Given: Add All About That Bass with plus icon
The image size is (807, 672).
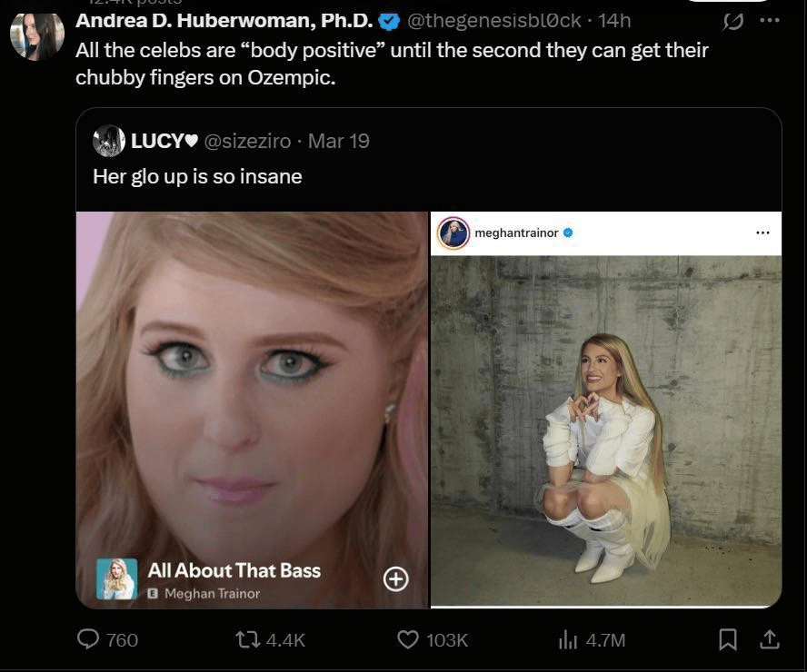Looking at the screenshot, I should point(396,578).
